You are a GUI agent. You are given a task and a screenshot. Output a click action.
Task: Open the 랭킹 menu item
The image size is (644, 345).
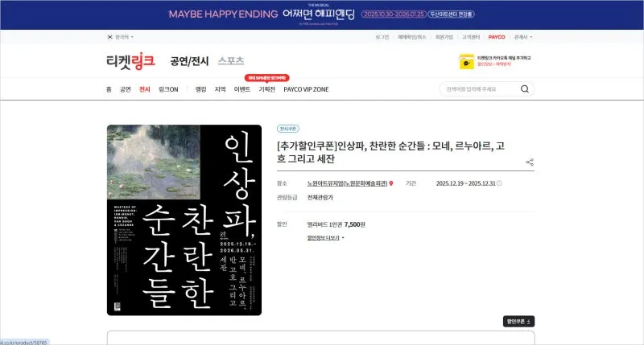pos(200,89)
